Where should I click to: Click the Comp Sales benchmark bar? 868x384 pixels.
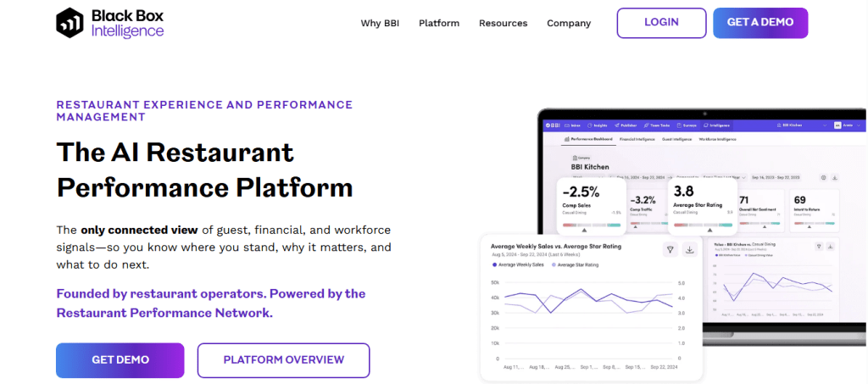[x=592, y=225]
